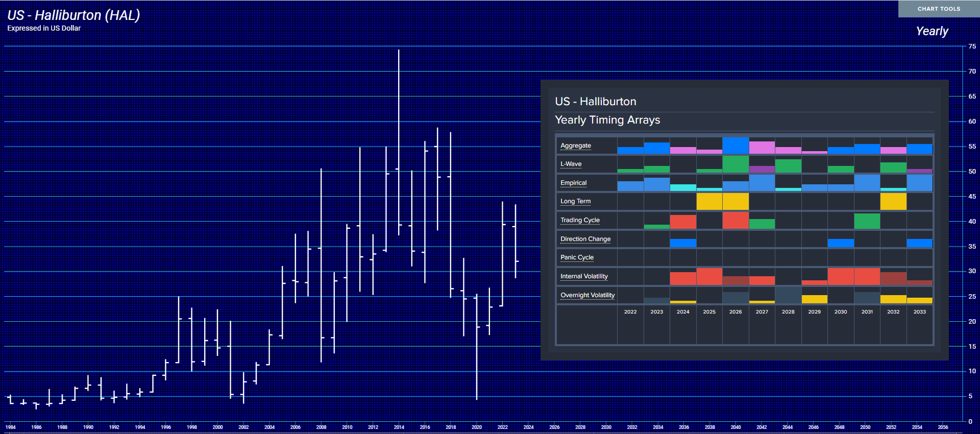This screenshot has width=980, height=434.
Task: Open the CHART TOOLS menu
Action: (x=939, y=9)
